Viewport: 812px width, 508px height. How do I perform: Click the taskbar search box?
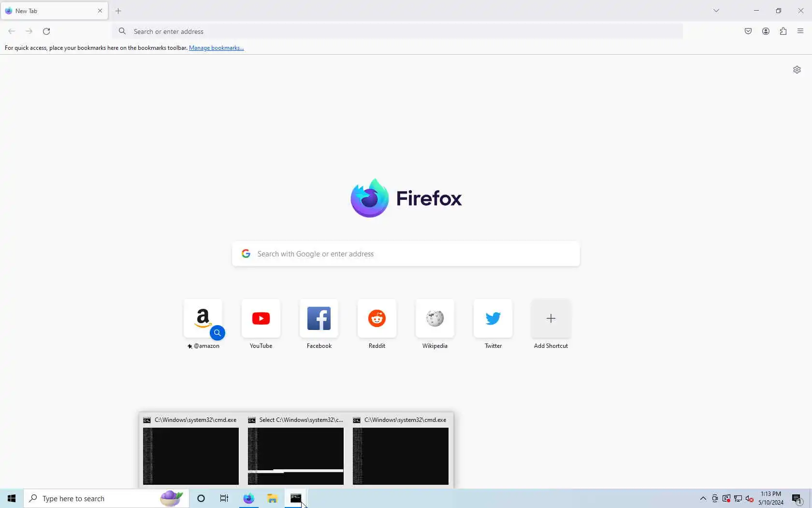click(x=106, y=498)
